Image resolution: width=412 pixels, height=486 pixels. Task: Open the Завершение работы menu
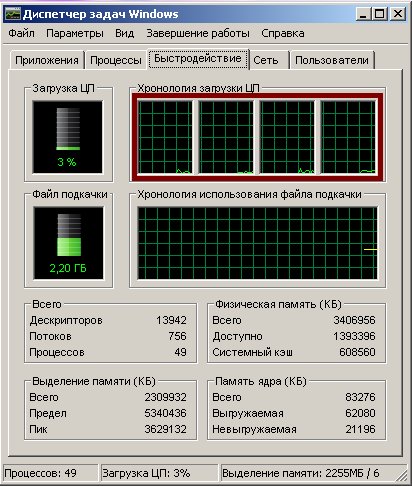[198, 33]
